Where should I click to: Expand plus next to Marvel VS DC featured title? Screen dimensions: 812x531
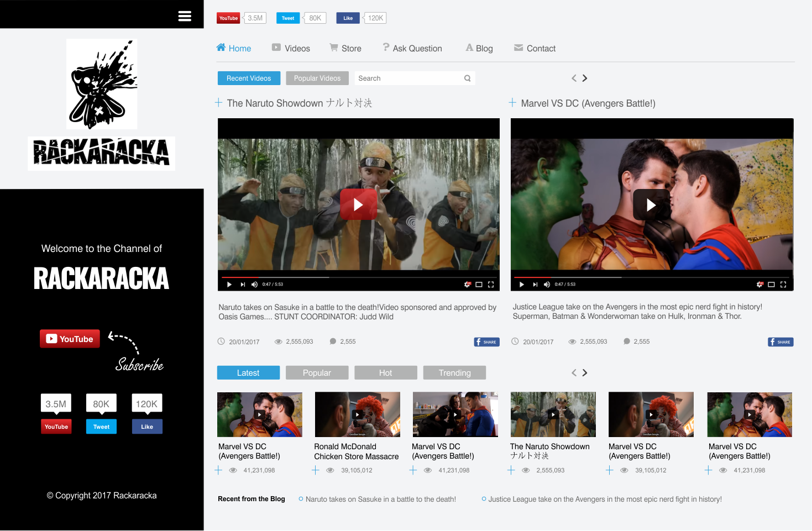513,102
